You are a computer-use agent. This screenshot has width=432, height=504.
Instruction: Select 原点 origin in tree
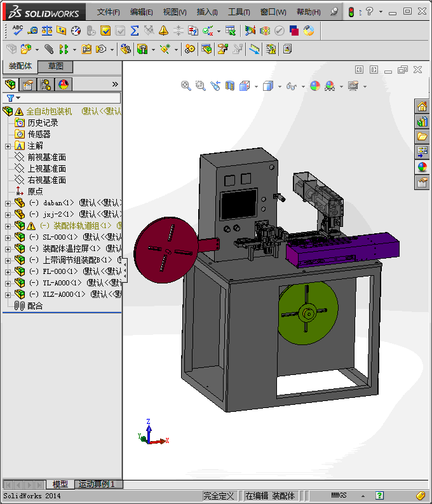pyautogui.click(x=36, y=191)
